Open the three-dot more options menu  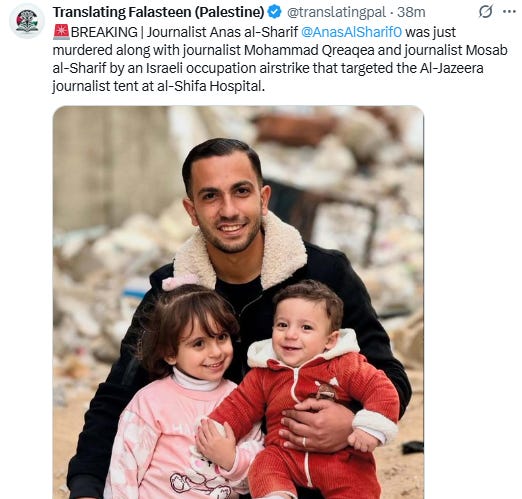coord(509,12)
